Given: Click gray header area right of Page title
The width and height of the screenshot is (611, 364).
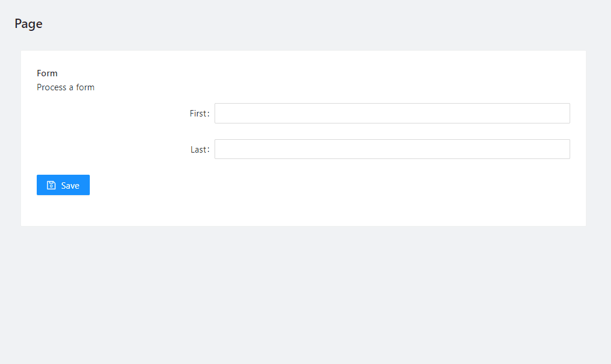Looking at the screenshot, I should pyautogui.click(x=292, y=24).
